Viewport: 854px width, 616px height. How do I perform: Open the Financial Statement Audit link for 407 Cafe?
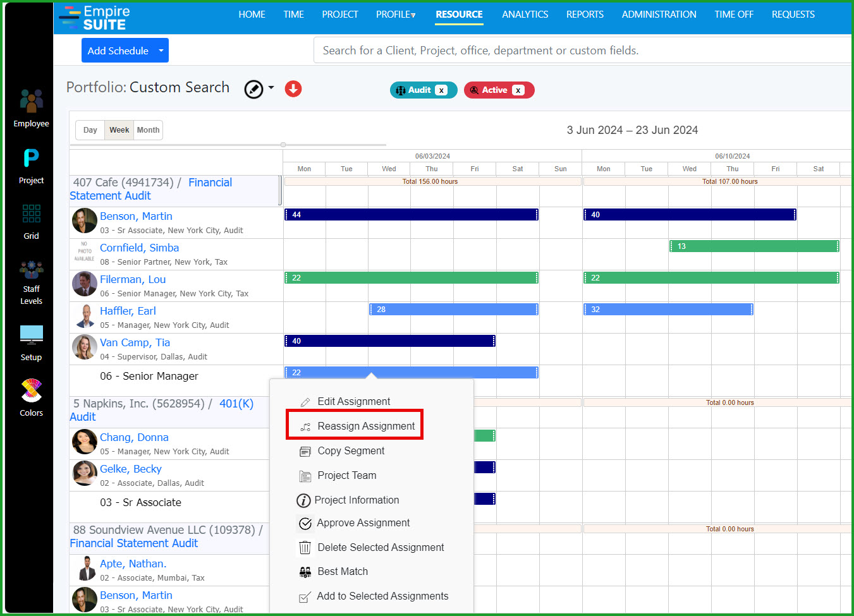click(x=151, y=189)
